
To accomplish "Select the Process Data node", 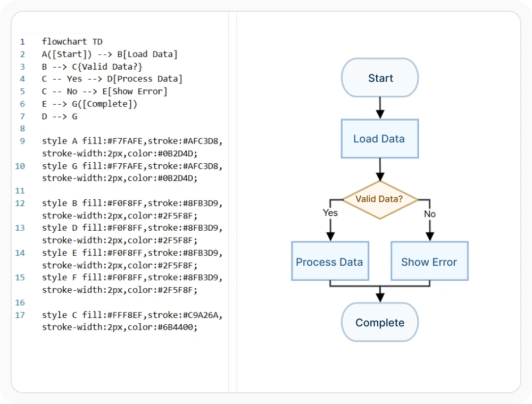I will (330, 261).
